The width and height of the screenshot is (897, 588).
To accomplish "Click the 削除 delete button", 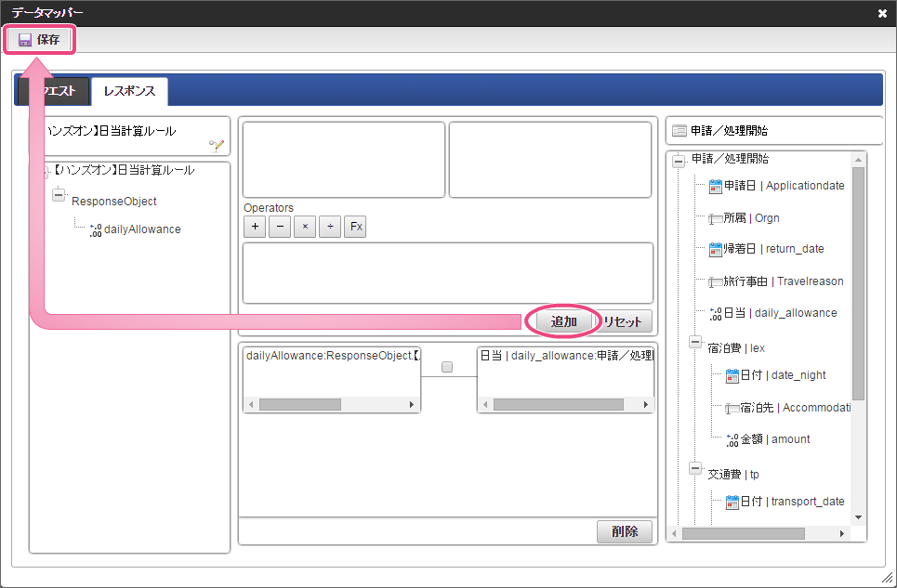I will (625, 531).
